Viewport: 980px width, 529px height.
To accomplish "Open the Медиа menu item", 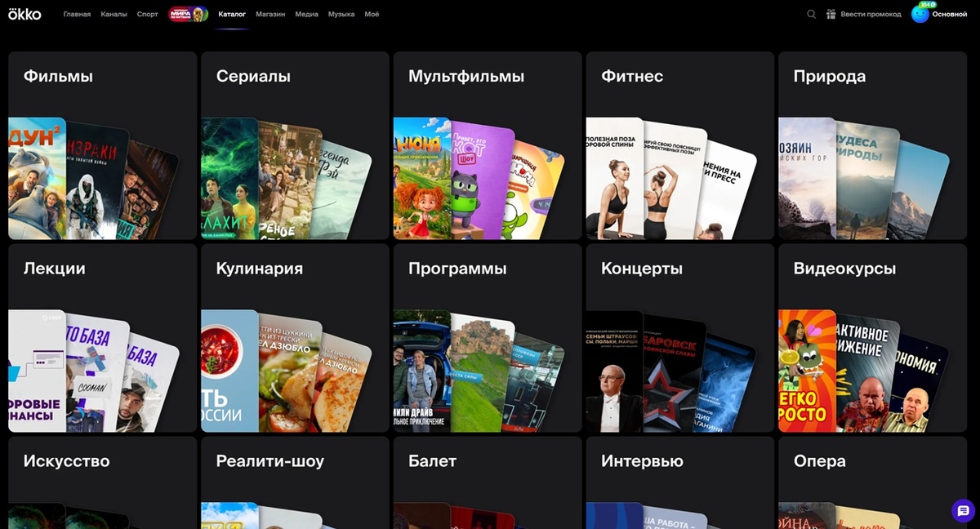I will coord(307,14).
